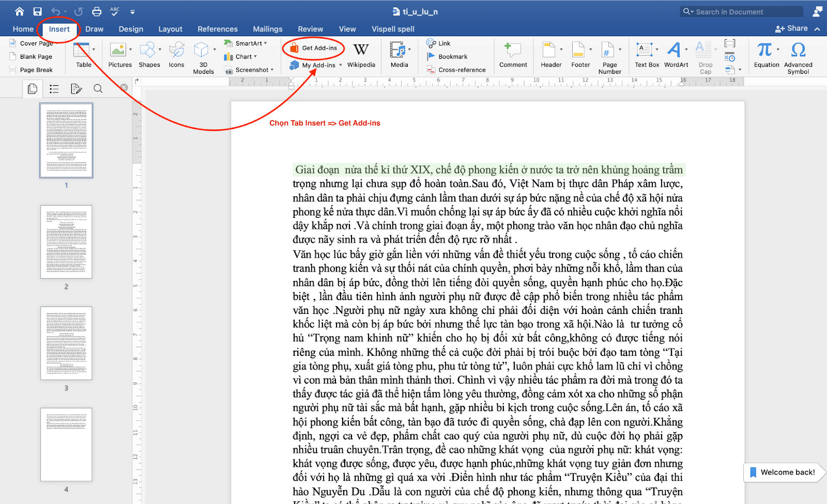Click the Search in Document field
Screen dimensions: 827x504
click(x=742, y=11)
